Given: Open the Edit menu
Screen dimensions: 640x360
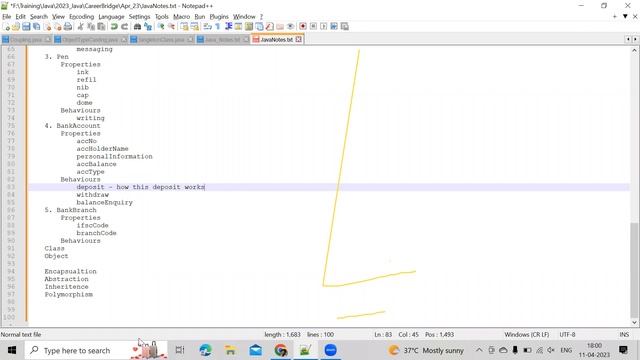Looking at the screenshot, I should 20,17.
